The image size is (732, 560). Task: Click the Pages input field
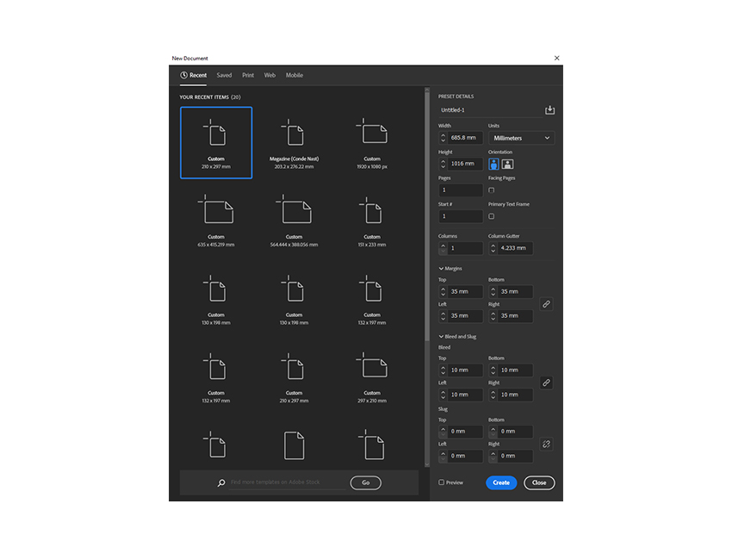coord(461,190)
